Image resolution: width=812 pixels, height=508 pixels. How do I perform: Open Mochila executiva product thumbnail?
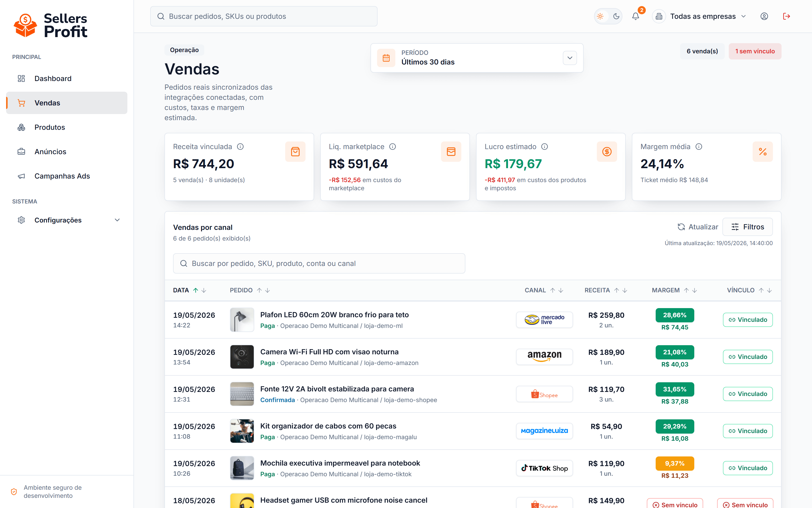[242, 468]
